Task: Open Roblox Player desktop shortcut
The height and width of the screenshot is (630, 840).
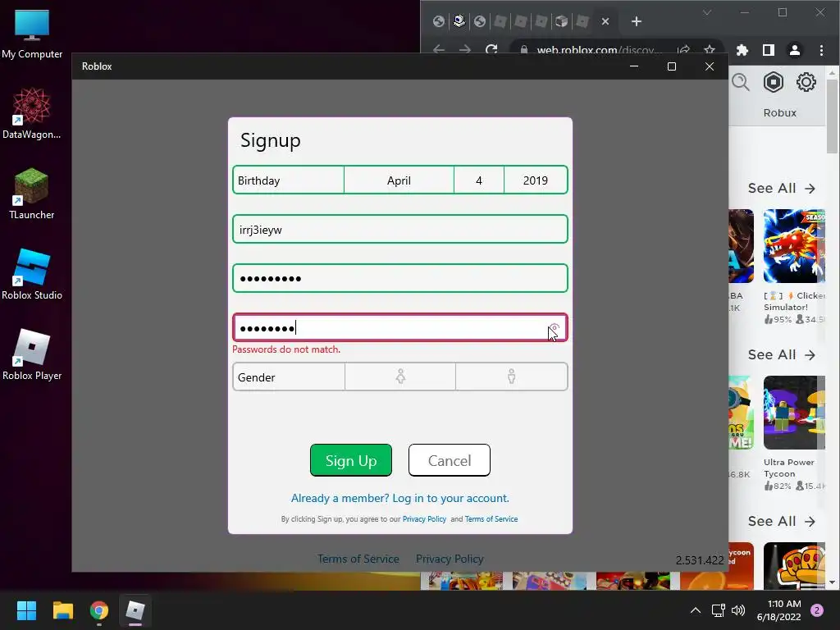Action: (x=32, y=354)
